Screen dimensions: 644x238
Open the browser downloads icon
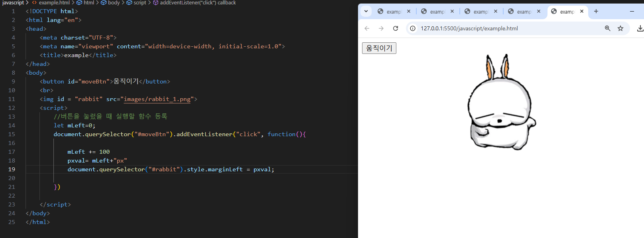(640, 28)
